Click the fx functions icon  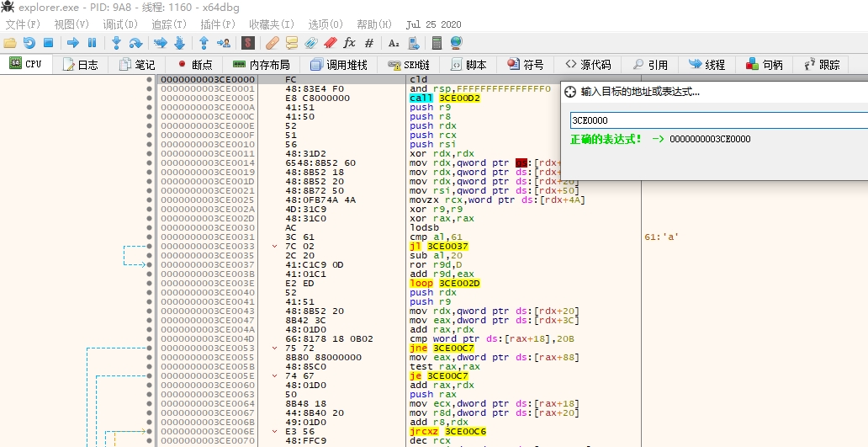[x=349, y=42]
